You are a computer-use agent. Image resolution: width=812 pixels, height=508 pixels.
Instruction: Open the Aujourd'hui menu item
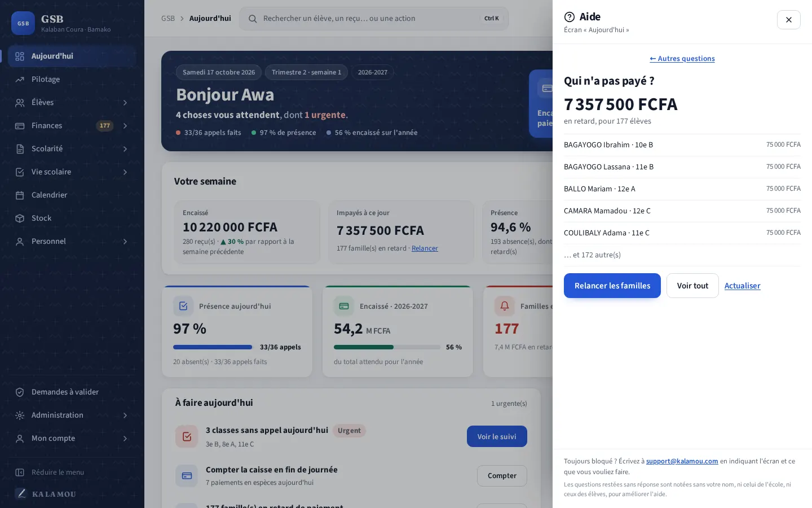click(x=72, y=56)
